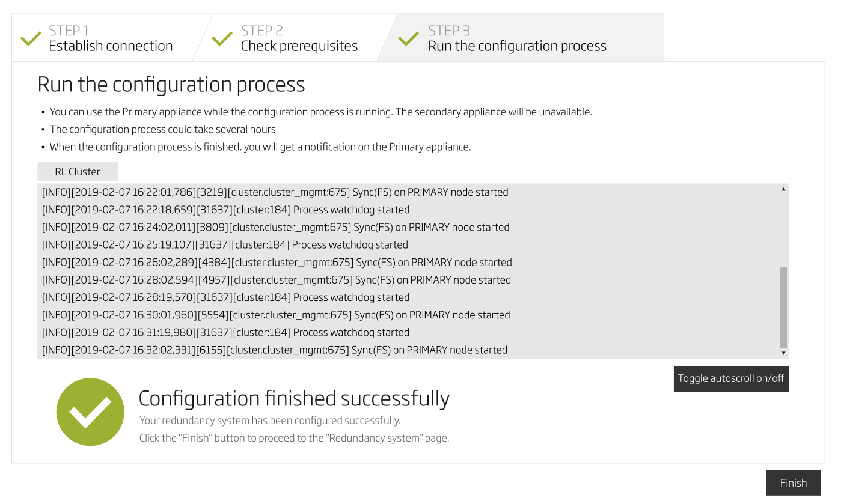Select log line timestamped 16:28:19,570

(x=225, y=297)
